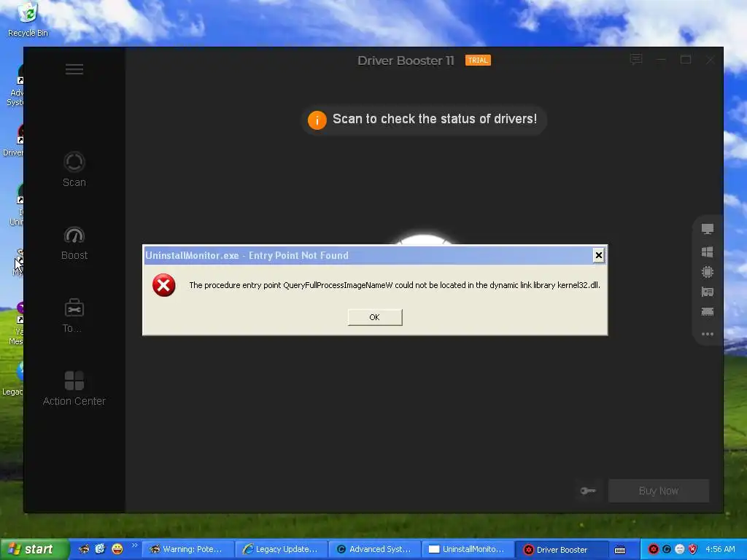This screenshot has width=747, height=560.
Task: Click the license key icon
Action: 588,491
